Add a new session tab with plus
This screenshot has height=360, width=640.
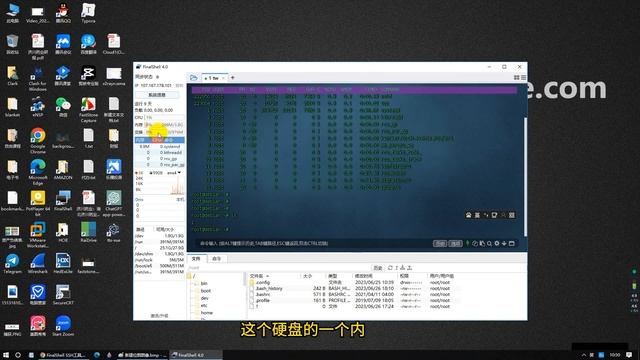(x=233, y=78)
